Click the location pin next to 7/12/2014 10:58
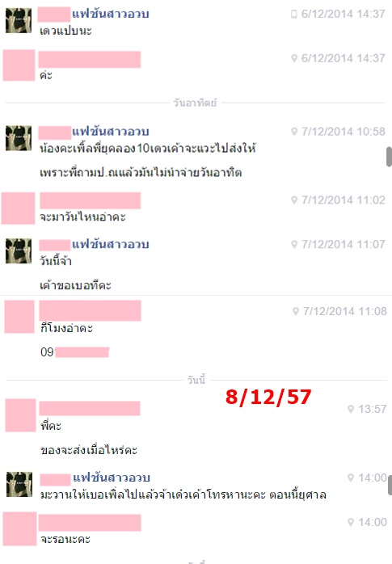Image resolution: width=392 pixels, height=564 pixels. tap(294, 132)
